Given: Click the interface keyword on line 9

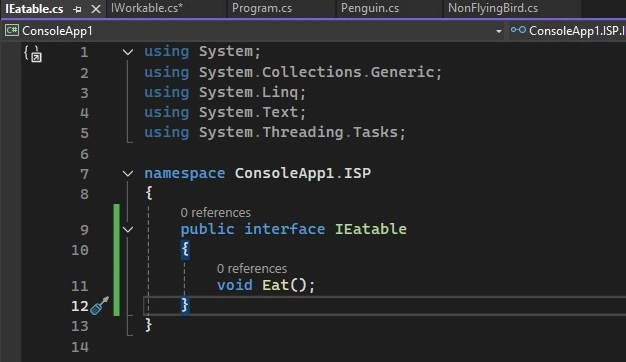Looking at the screenshot, I should tap(285, 229).
